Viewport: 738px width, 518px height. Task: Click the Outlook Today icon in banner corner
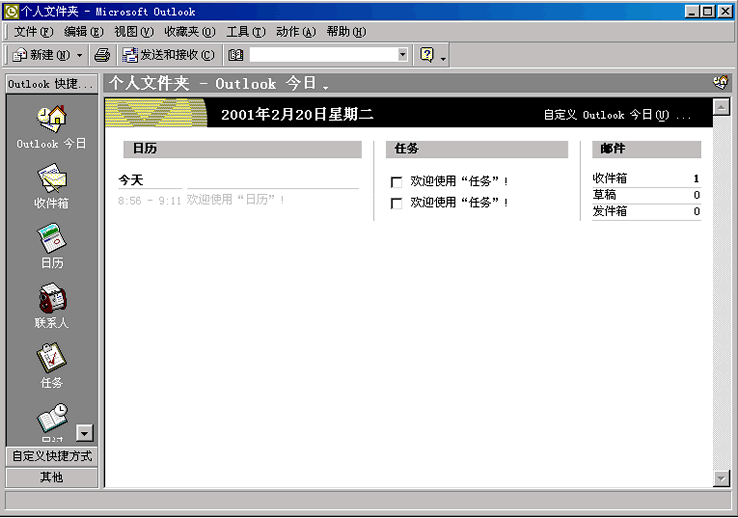point(720,83)
